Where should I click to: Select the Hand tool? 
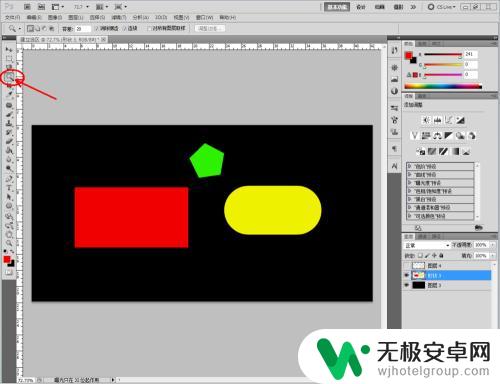pos(9,234)
